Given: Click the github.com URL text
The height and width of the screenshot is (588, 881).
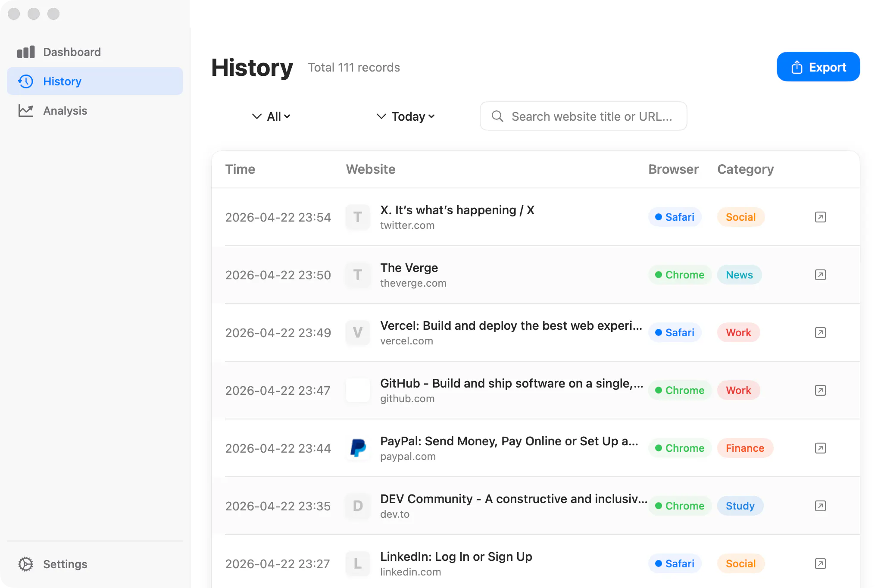Looking at the screenshot, I should (x=407, y=399).
